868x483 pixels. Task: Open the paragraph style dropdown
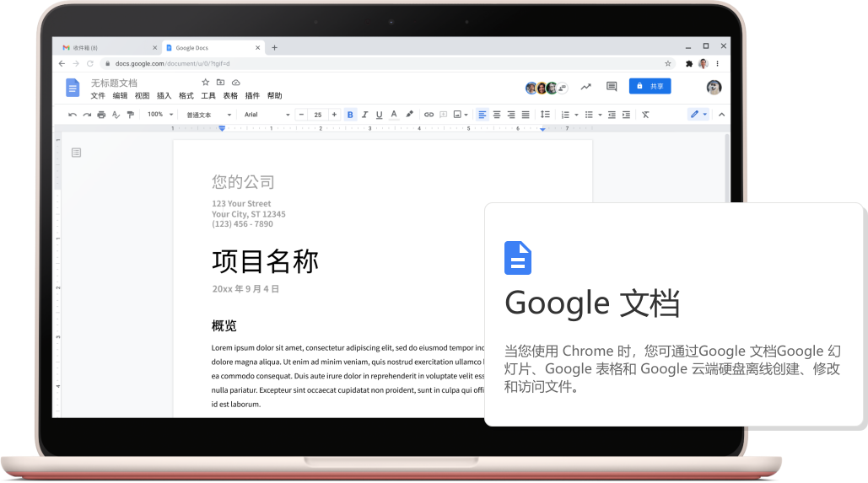coord(208,115)
